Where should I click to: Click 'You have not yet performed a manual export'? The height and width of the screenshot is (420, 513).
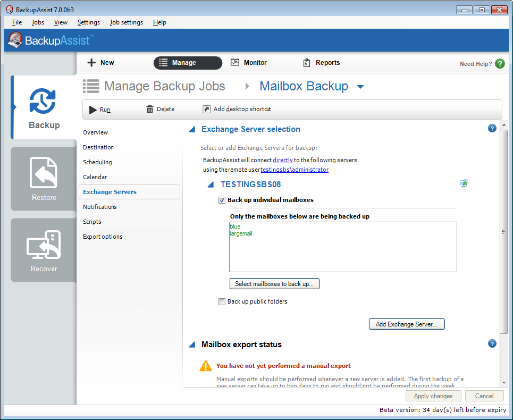click(x=283, y=366)
